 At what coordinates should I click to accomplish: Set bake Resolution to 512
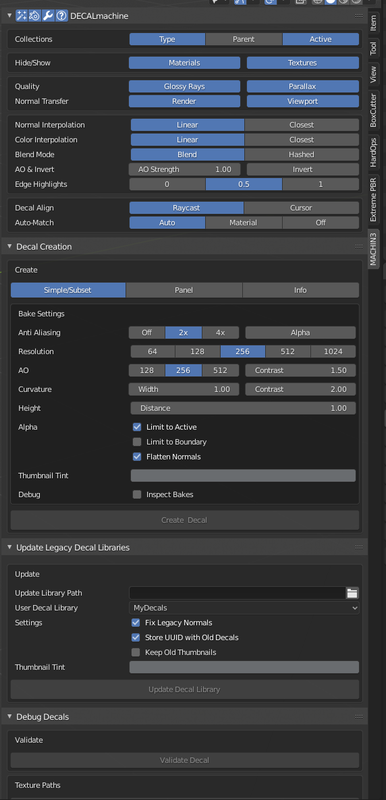[288, 352]
